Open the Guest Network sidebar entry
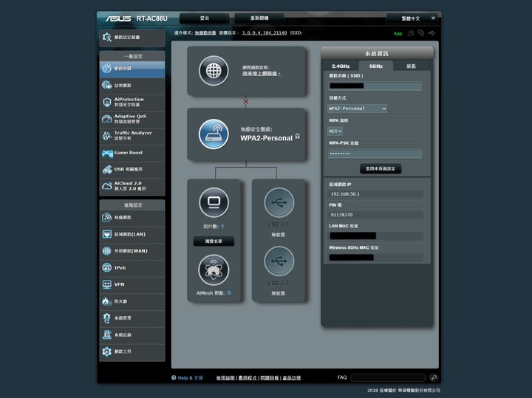532x398 pixels. [x=132, y=86]
